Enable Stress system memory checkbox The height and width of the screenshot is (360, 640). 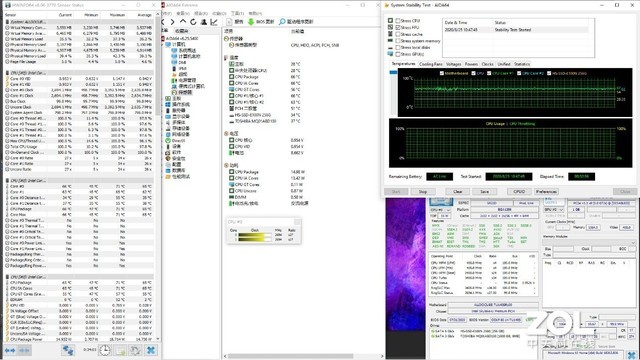point(398,41)
